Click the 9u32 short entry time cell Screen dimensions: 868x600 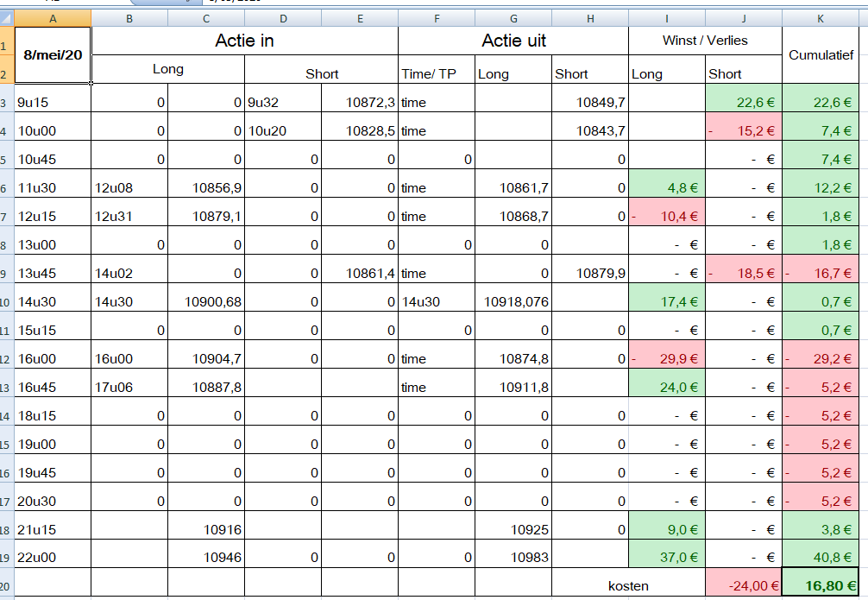[283, 102]
